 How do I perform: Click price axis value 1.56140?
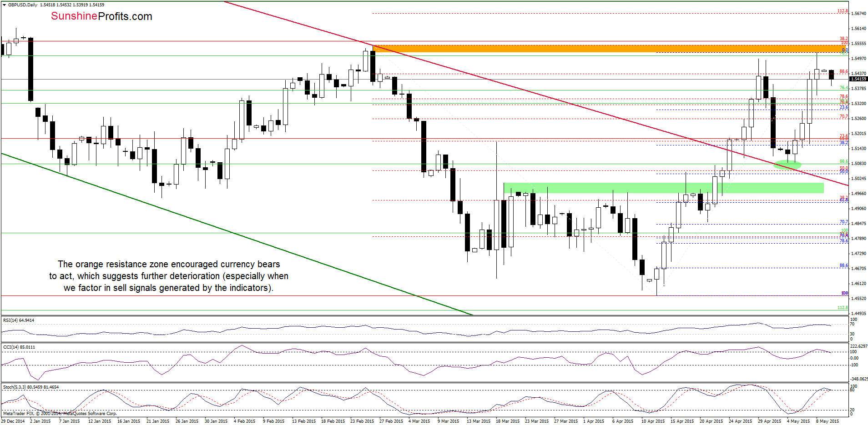point(858,29)
